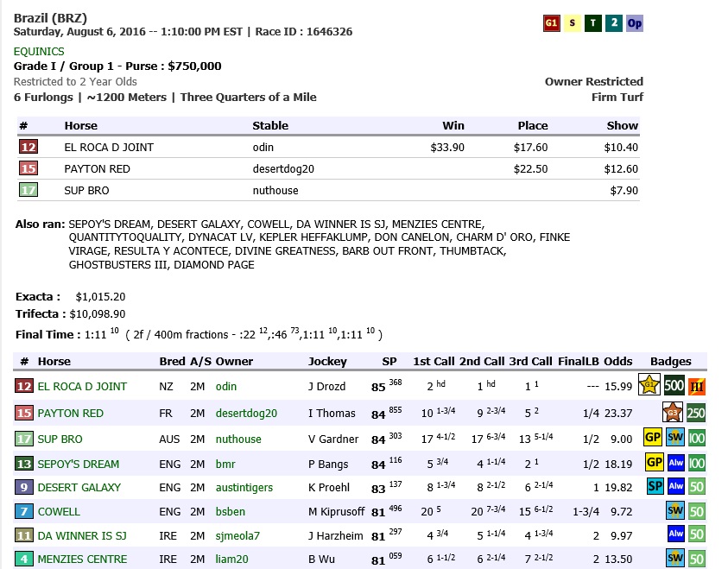728x569 pixels.
Task: Click the $7.90 show payout for Sup Bro
Action: point(624,191)
